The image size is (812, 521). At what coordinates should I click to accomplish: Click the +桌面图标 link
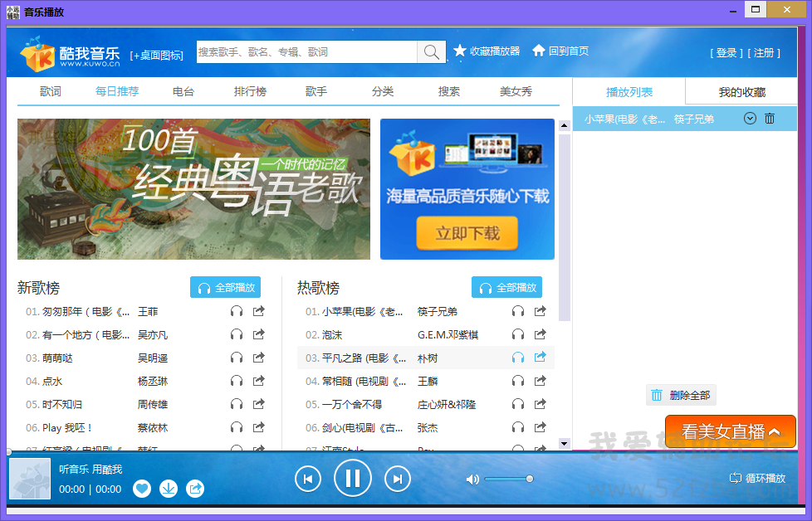pyautogui.click(x=156, y=55)
